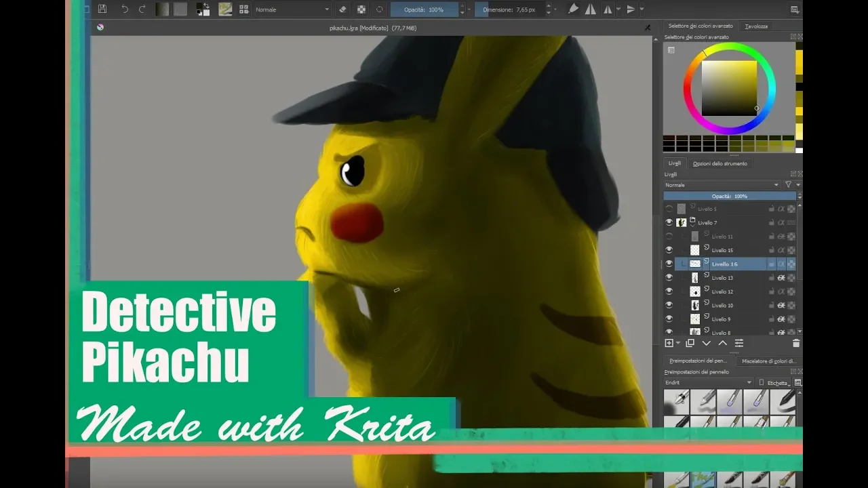Viewport: 868px width, 488px height.
Task: Hide the Livello 13 layer
Action: pyautogui.click(x=669, y=278)
